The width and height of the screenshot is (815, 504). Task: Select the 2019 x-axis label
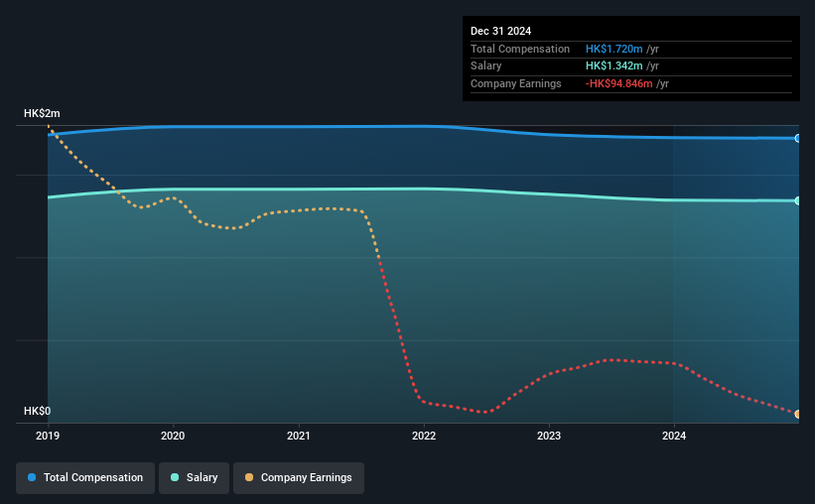(48, 436)
